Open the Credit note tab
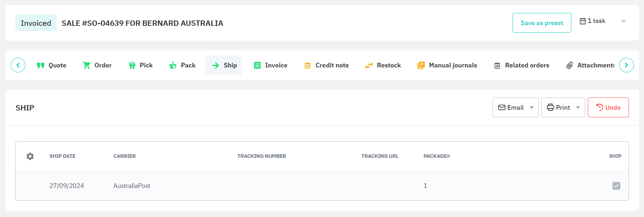This screenshot has height=217, width=644. coord(326,65)
